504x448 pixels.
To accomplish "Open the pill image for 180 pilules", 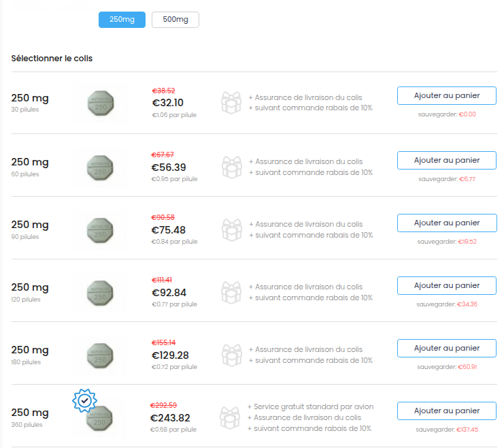I will (x=101, y=354).
